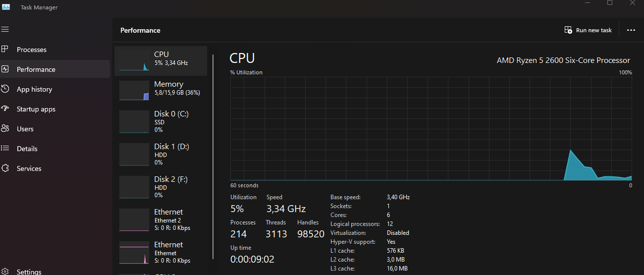This screenshot has height=275, width=644.
Task: Open the App history page
Action: (34, 89)
